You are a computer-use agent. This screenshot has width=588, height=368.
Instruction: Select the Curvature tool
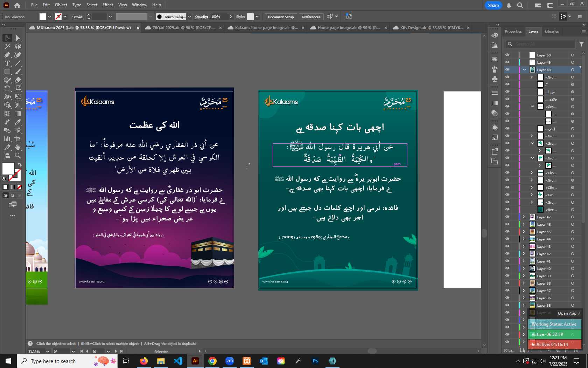(18, 55)
